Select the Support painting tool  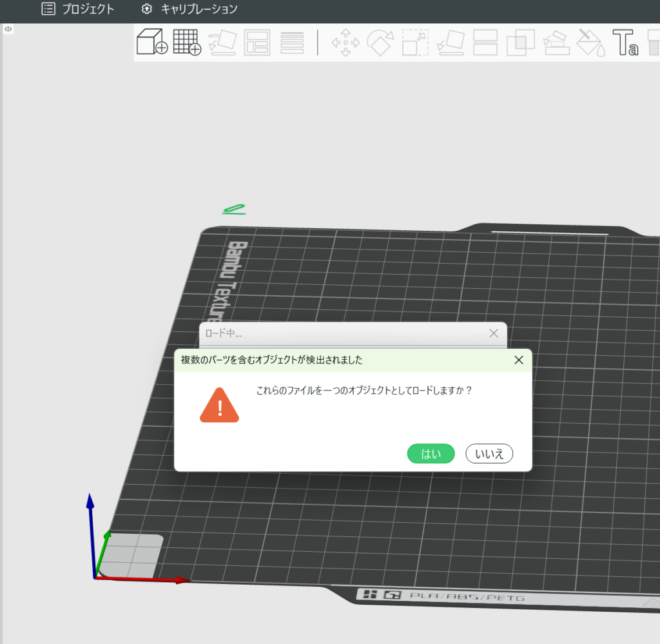(556, 42)
